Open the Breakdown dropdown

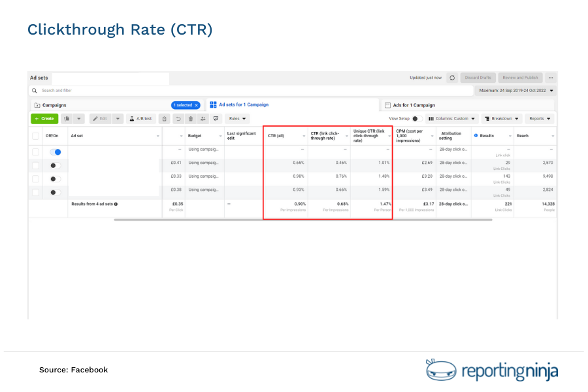point(500,118)
